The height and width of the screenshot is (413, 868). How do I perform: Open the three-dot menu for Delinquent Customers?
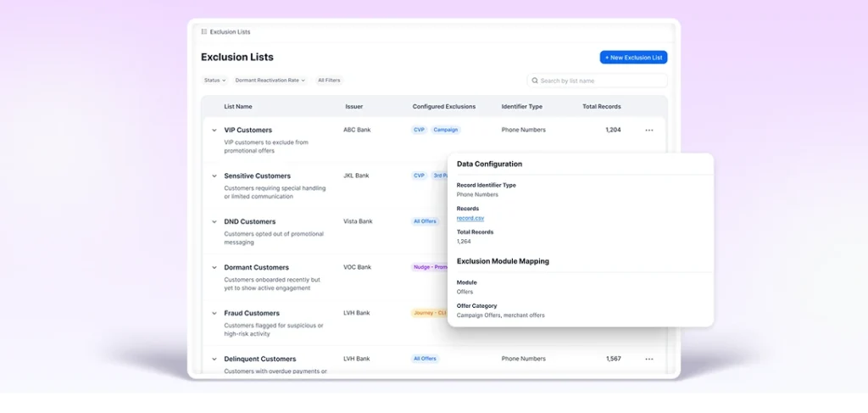(649, 359)
